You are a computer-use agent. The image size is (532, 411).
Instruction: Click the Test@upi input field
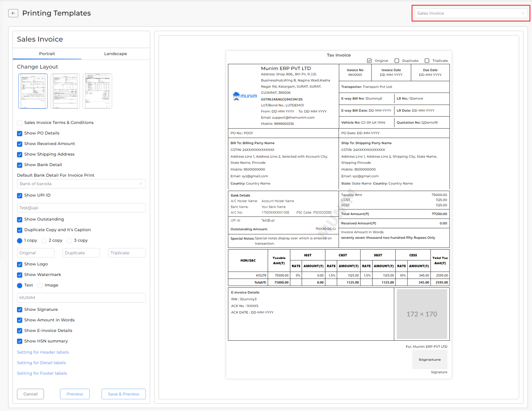(x=81, y=208)
